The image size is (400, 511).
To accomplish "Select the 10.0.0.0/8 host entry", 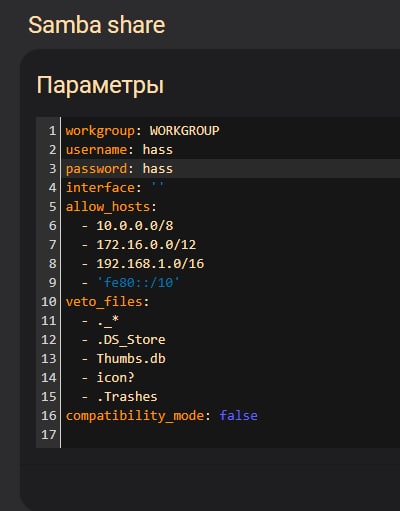I will point(135,226).
